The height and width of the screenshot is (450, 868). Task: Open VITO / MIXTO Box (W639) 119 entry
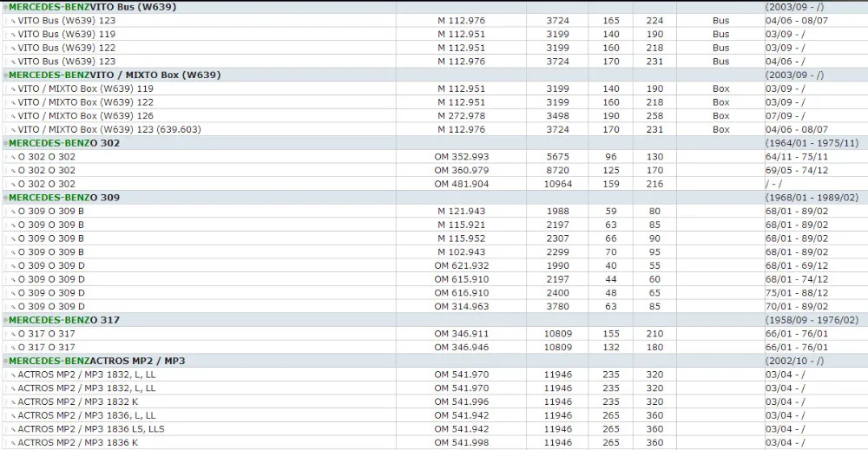85,88
